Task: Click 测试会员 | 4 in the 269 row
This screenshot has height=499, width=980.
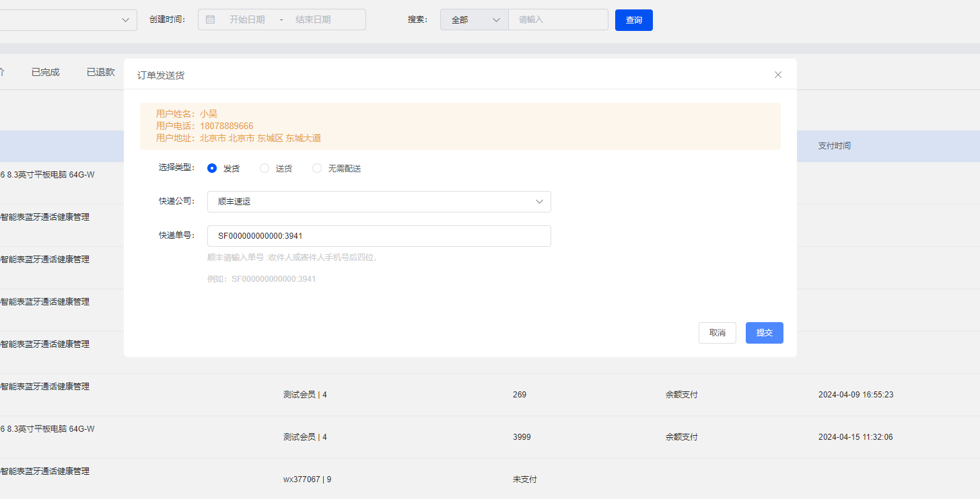Action: click(305, 395)
